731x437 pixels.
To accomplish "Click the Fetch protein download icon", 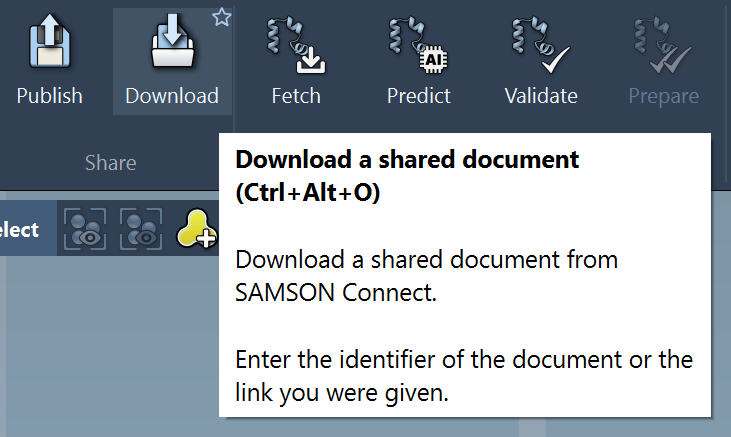I will pos(296,45).
